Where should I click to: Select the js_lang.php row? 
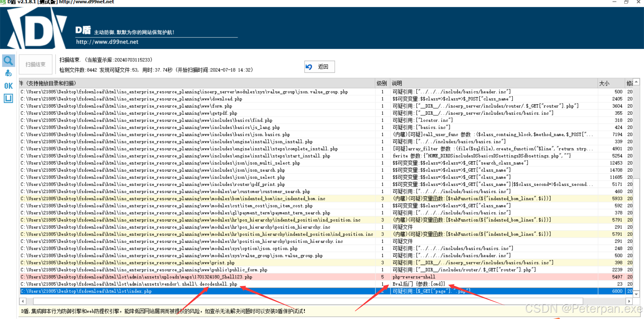(x=326, y=127)
